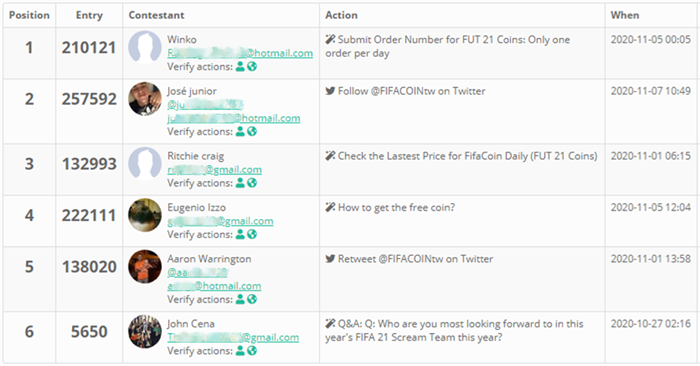Open Aaron Warrington's hotmail email link
The image size is (700, 366).
click(214, 286)
